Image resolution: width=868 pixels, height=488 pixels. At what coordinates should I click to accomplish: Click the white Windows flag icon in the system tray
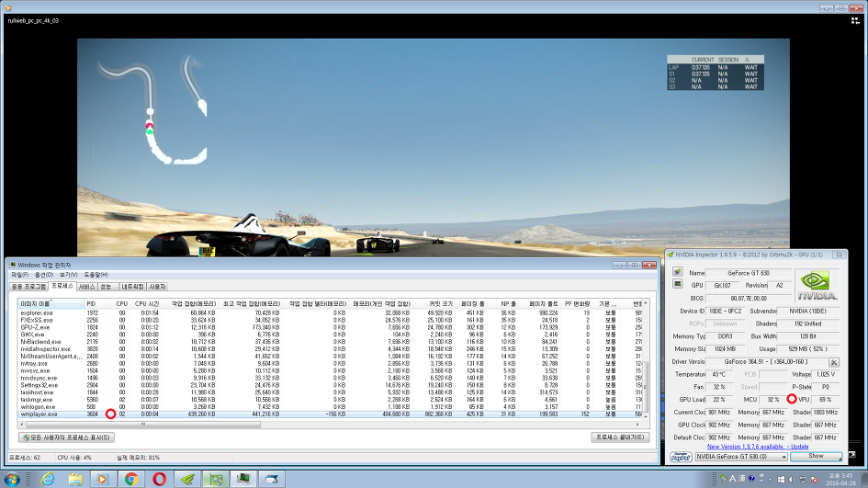tap(781, 479)
